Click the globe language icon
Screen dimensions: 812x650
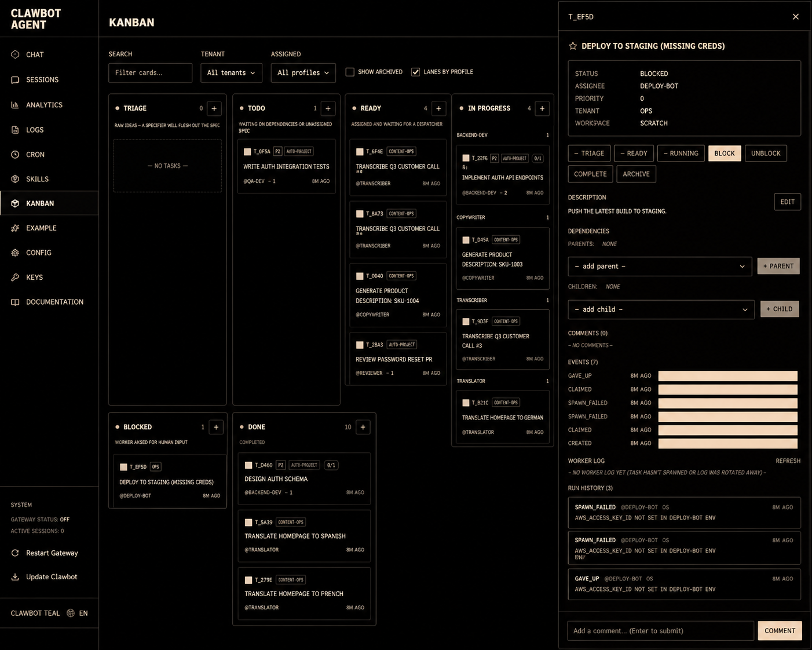pyautogui.click(x=71, y=613)
